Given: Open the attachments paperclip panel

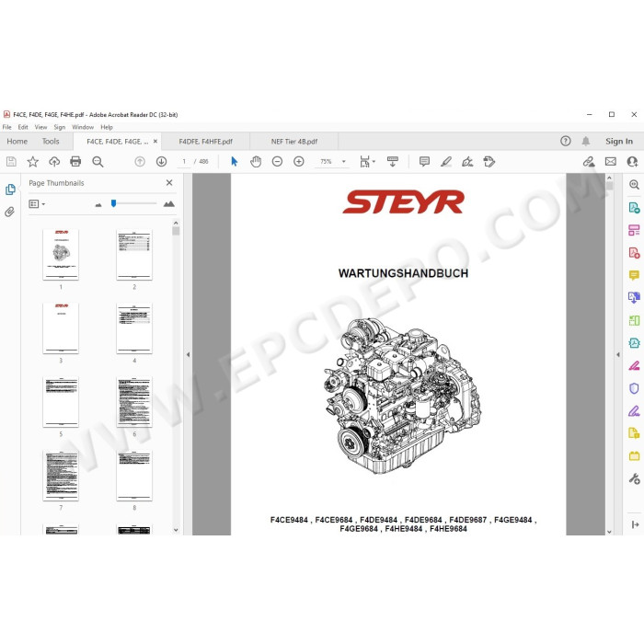Looking at the screenshot, I should tap(9, 212).
